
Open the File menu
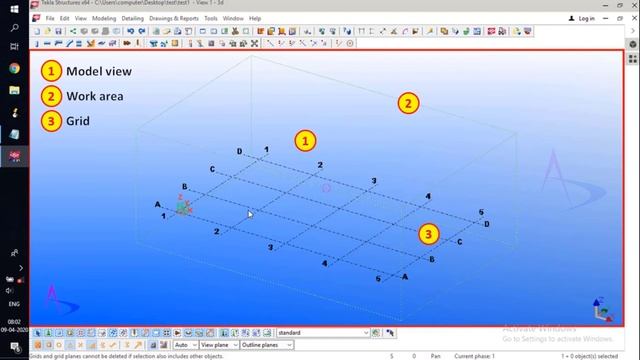[x=50, y=18]
